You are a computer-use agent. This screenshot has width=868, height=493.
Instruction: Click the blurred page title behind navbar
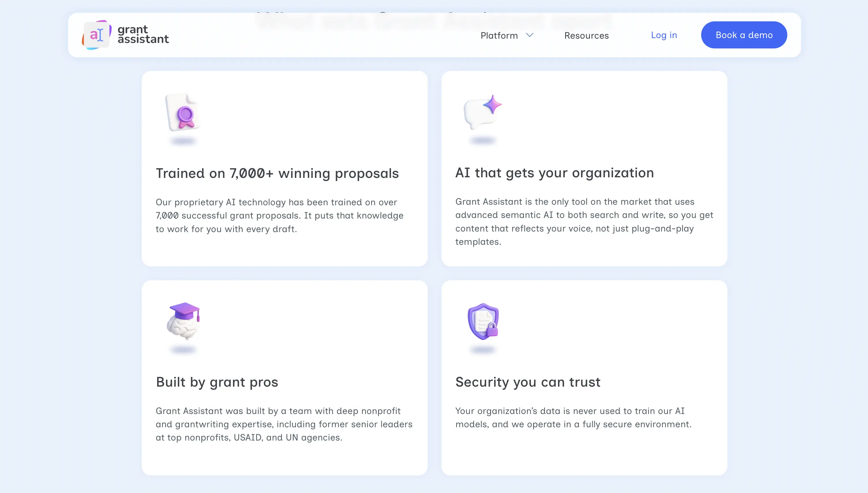[433, 20]
